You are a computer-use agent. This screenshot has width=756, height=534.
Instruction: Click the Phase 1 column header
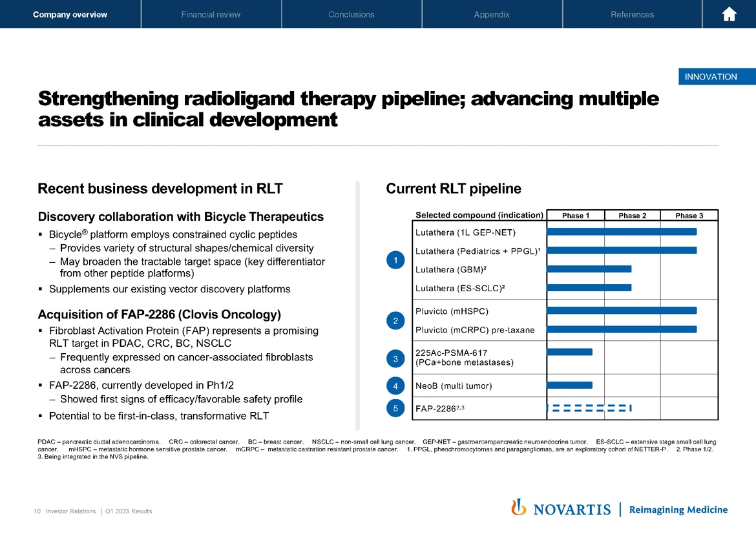point(575,216)
